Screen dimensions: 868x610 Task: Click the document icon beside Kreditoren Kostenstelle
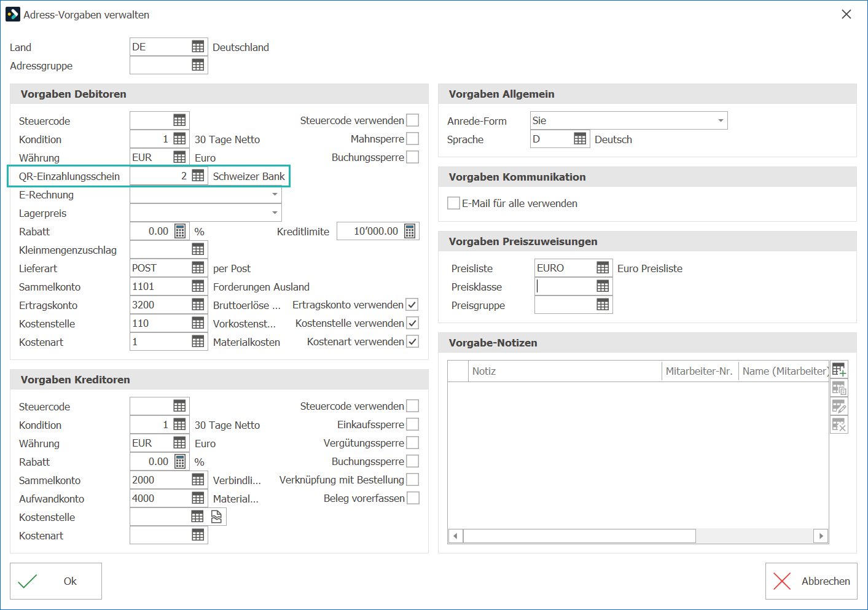(216, 517)
